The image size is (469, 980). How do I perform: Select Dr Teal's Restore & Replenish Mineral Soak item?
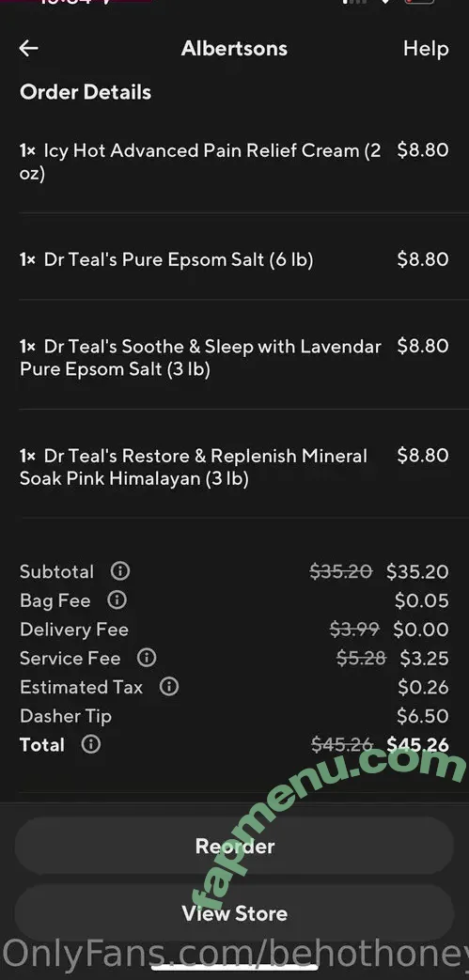tap(235, 467)
